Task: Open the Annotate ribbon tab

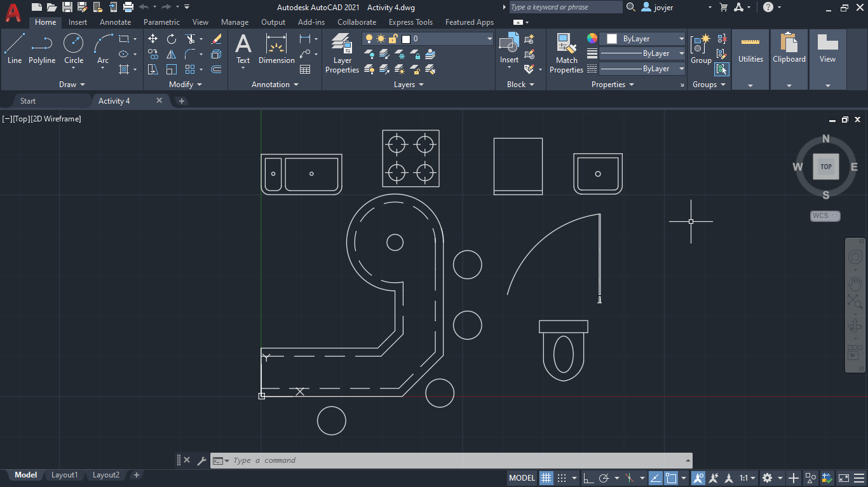Action: point(115,22)
